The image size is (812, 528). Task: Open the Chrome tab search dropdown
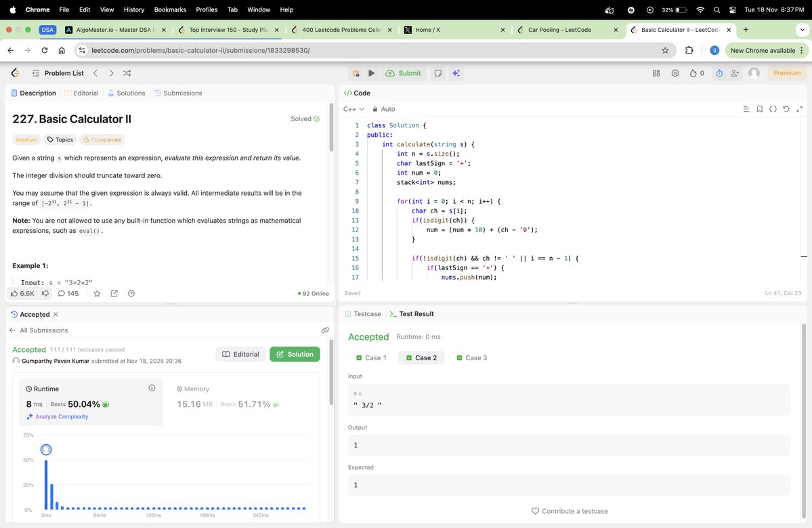pos(802,30)
